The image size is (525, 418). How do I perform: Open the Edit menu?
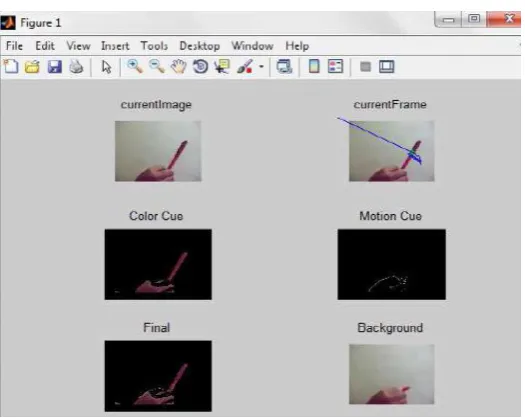click(x=45, y=46)
